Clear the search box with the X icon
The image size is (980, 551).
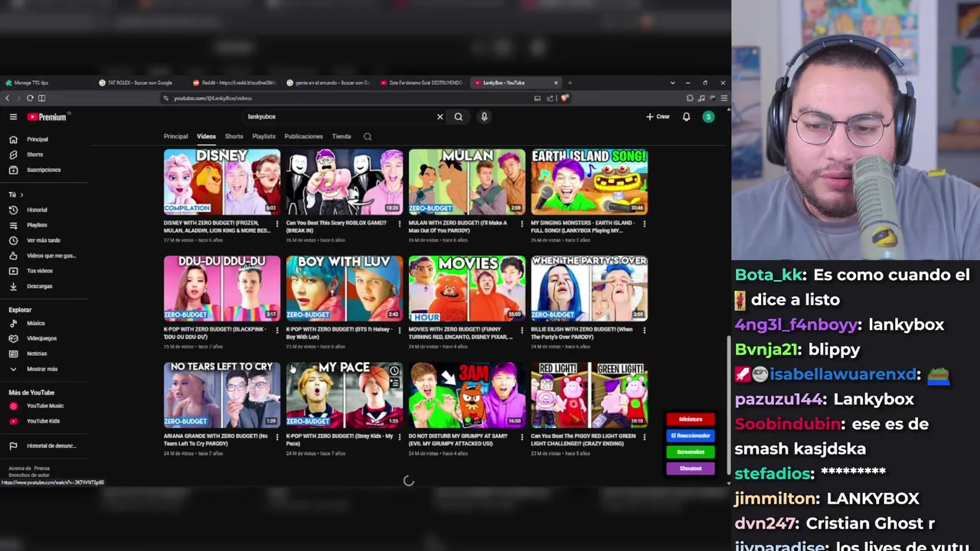(x=440, y=117)
